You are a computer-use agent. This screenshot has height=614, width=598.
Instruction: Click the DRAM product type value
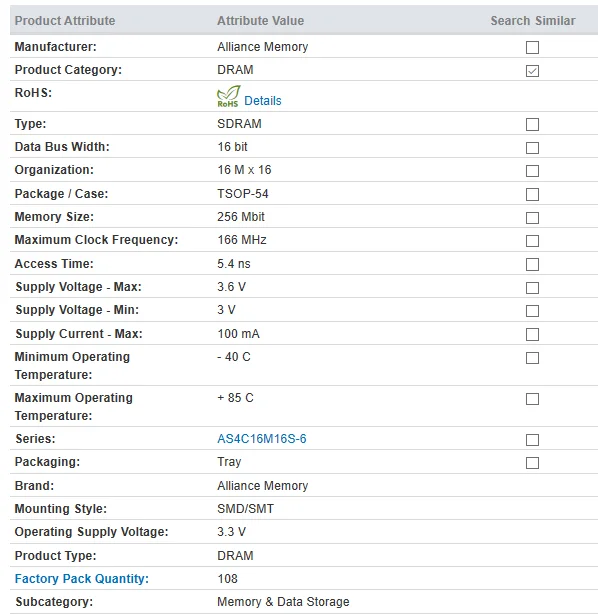(x=235, y=556)
